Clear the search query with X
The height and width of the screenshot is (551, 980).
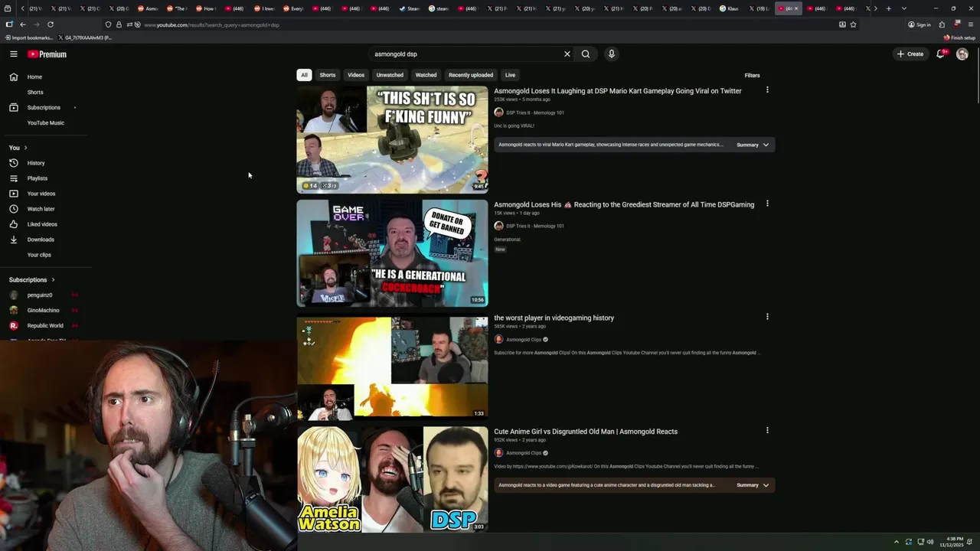point(567,54)
